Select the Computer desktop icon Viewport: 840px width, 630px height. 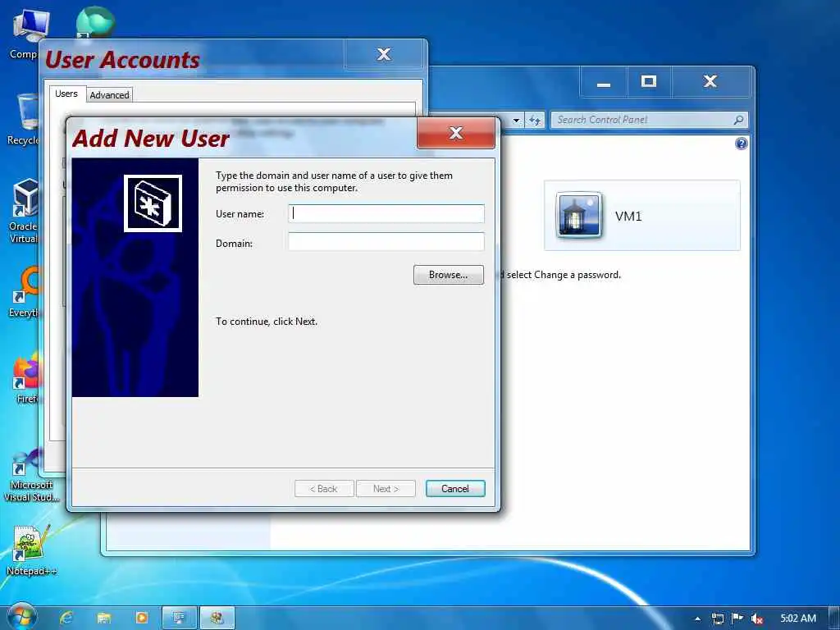click(25, 33)
